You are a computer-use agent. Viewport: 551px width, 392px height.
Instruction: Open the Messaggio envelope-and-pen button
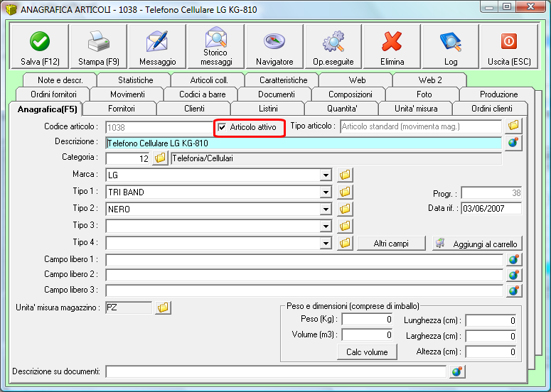(157, 46)
